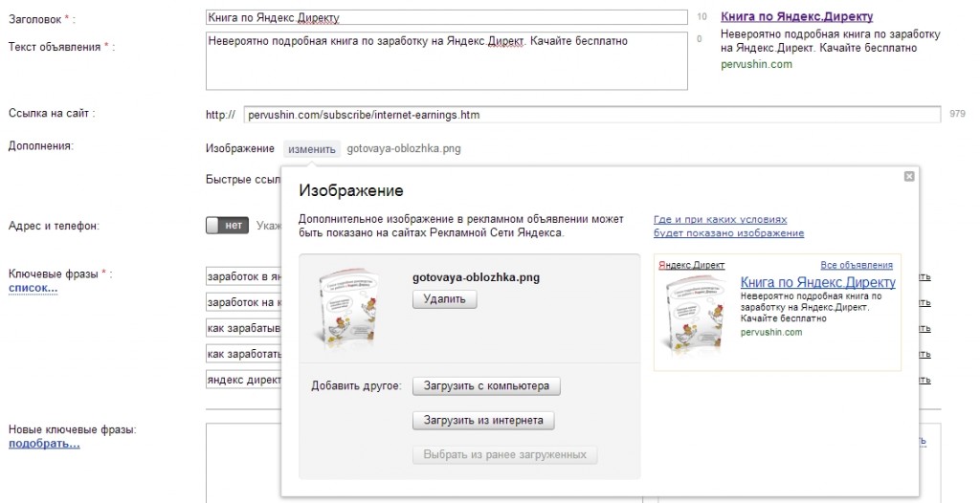Open the список... link under Ключевые фразы
This screenshot has width=980, height=503.
33,288
